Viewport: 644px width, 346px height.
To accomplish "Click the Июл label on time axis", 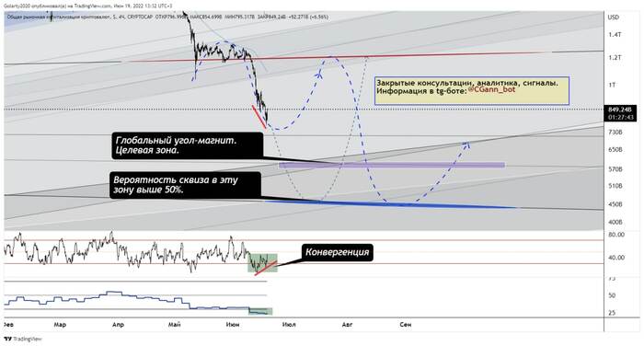I will (289, 325).
